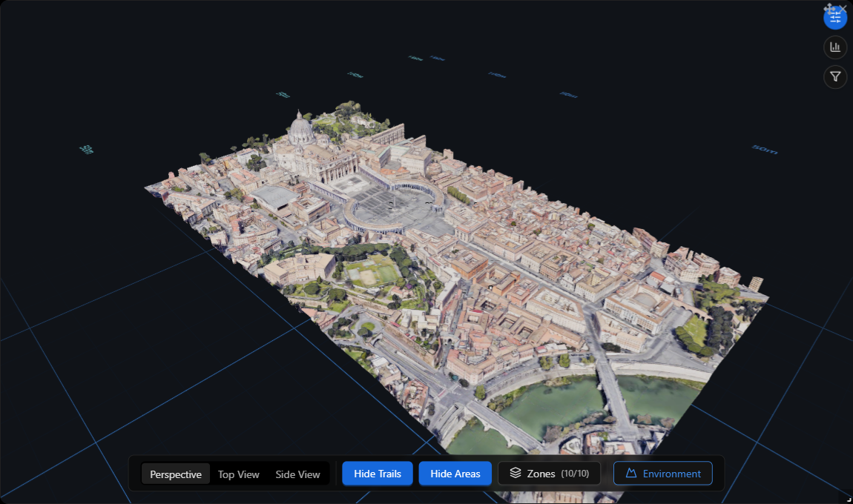The image size is (853, 504).
Task: Close the viewer with the X icon
Action: 843,7
